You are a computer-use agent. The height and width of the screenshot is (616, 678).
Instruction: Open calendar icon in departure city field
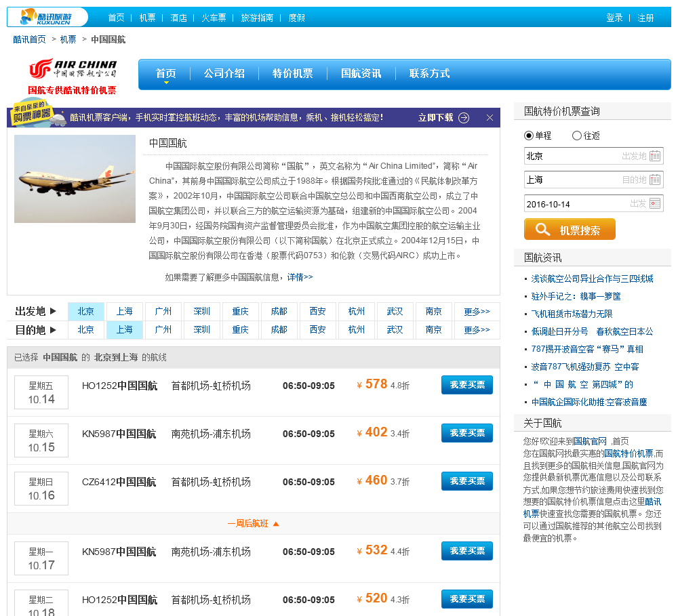[655, 156]
